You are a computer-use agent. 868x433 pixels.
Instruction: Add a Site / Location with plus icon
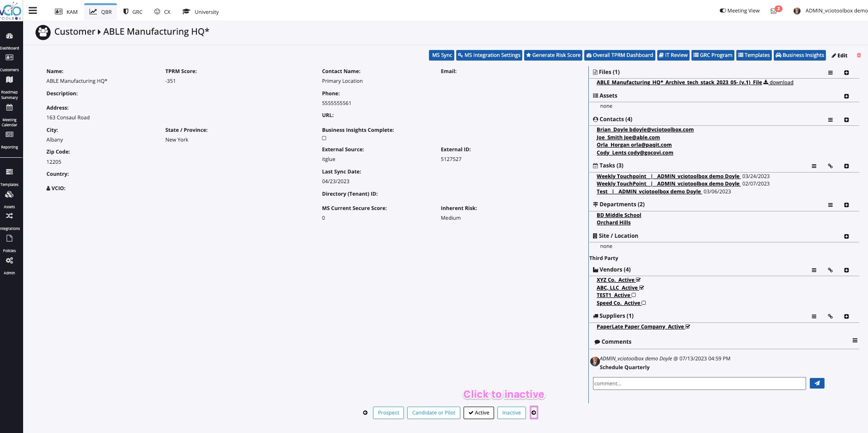coord(846,236)
